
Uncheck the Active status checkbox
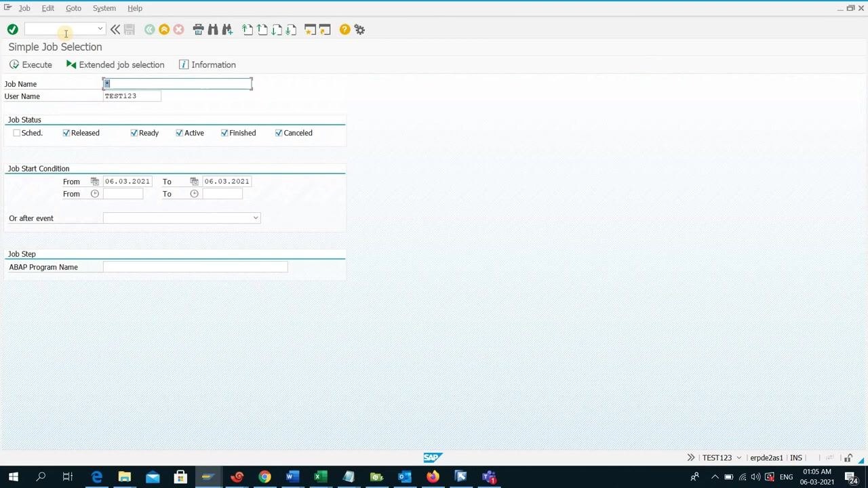[179, 133]
